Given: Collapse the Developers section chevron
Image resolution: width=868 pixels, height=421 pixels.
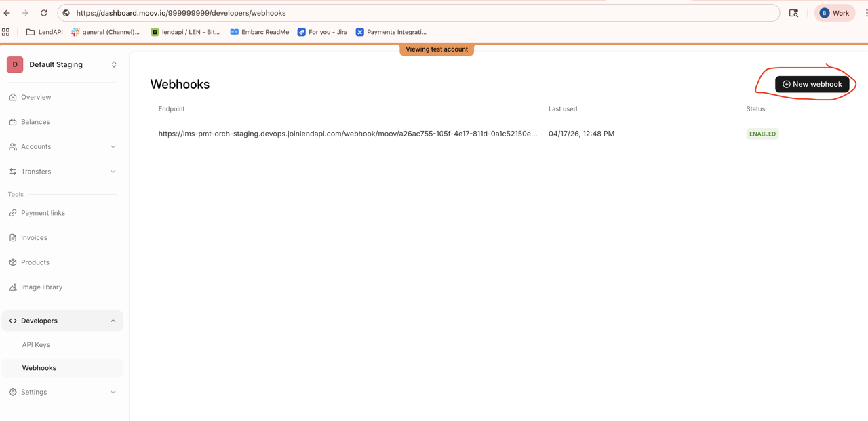Looking at the screenshot, I should tap(113, 321).
